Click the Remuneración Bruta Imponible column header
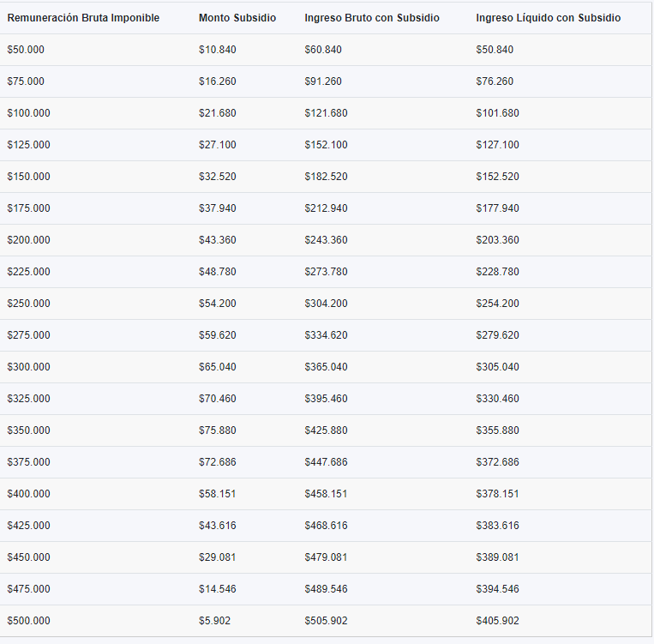Screen dimensions: 654x644 click(83, 18)
